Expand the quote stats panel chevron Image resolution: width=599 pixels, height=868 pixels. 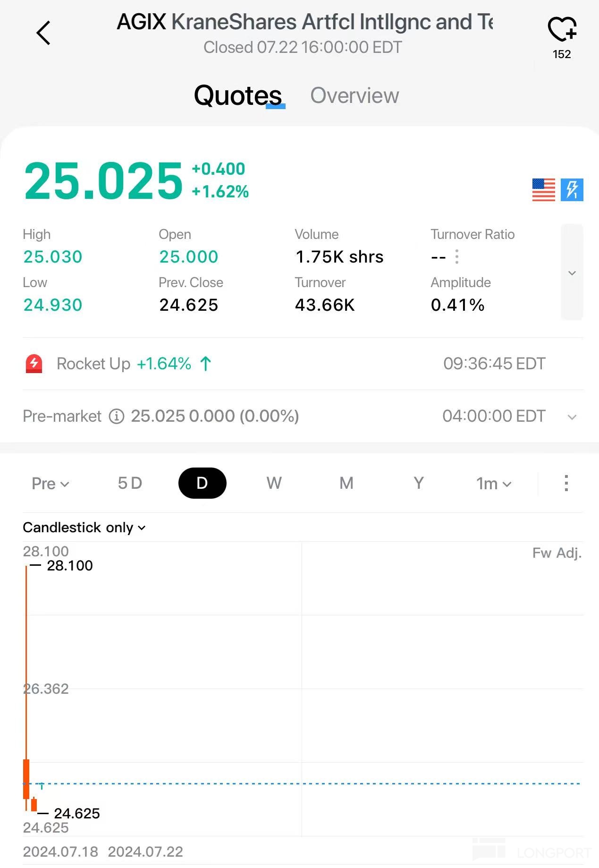[572, 273]
